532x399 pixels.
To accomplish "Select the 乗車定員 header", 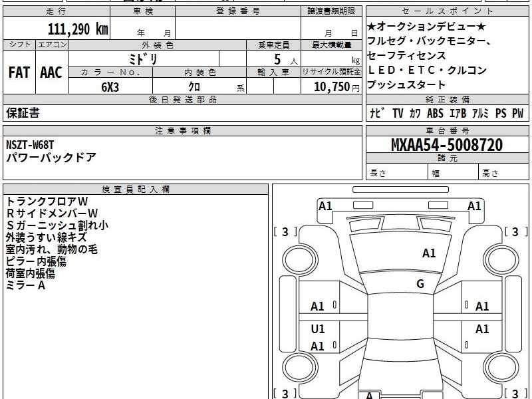I will coord(273,45).
